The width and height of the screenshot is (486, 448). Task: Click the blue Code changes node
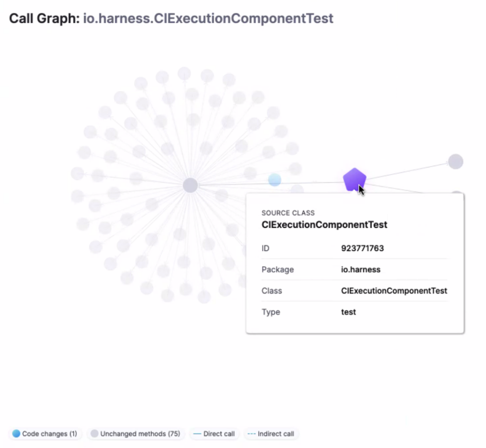(x=274, y=179)
